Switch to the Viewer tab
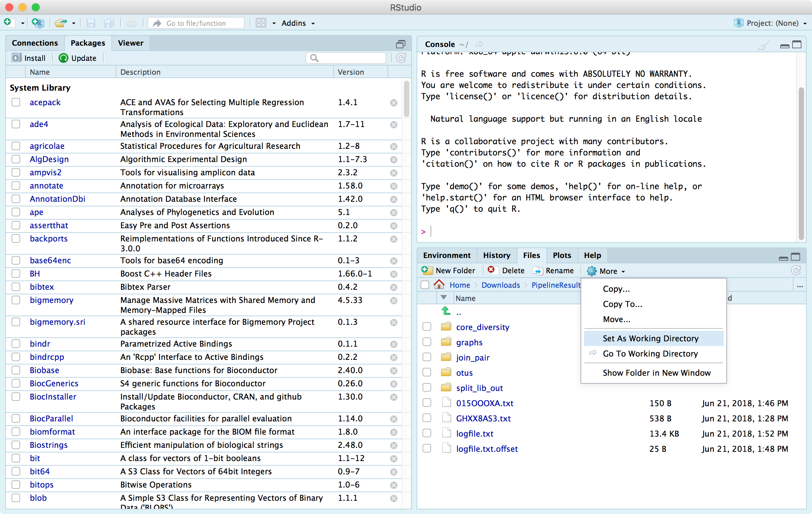Viewport: 812px width, 514px height. [x=131, y=43]
